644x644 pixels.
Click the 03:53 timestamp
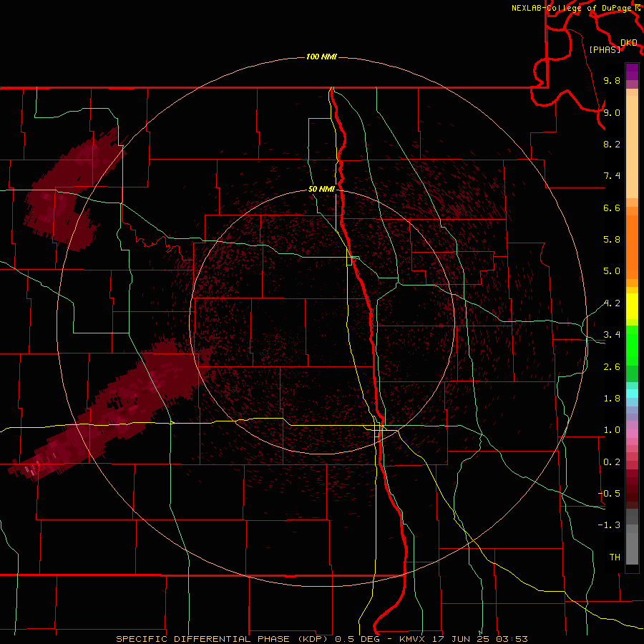coord(512,639)
